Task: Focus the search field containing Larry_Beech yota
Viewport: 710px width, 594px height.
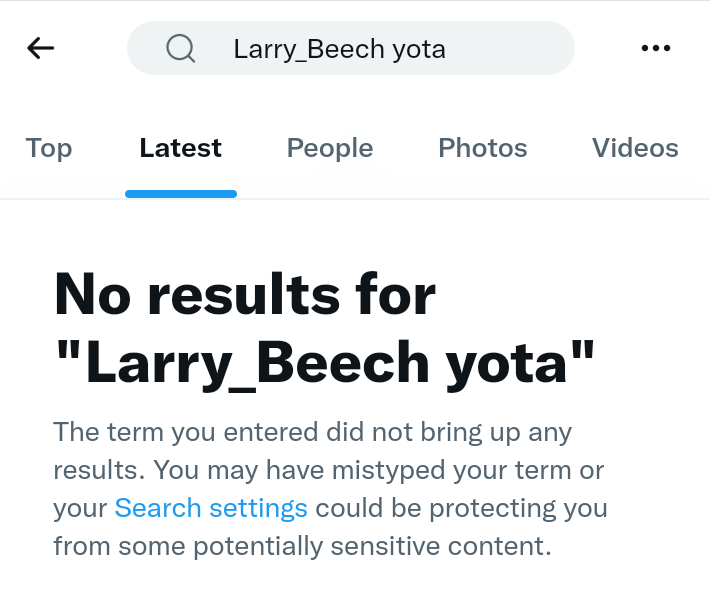Action: pyautogui.click(x=351, y=48)
